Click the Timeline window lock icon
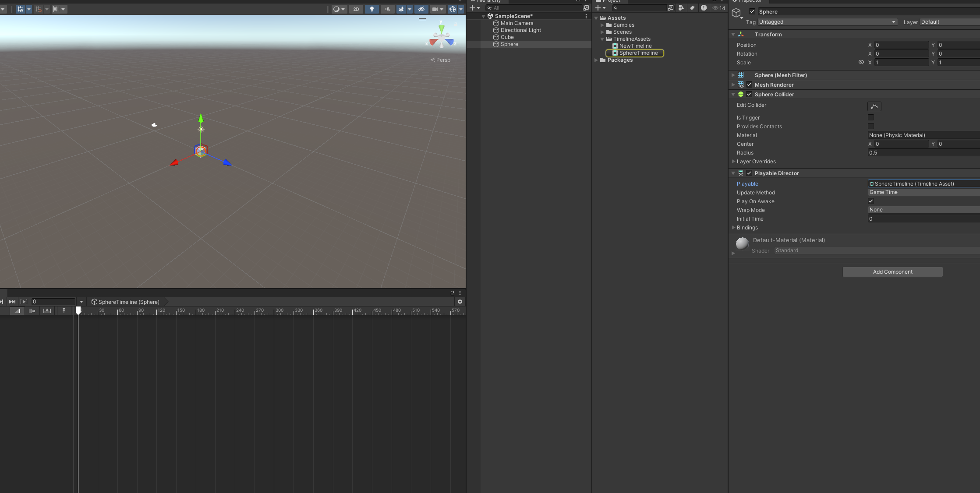 tap(453, 293)
